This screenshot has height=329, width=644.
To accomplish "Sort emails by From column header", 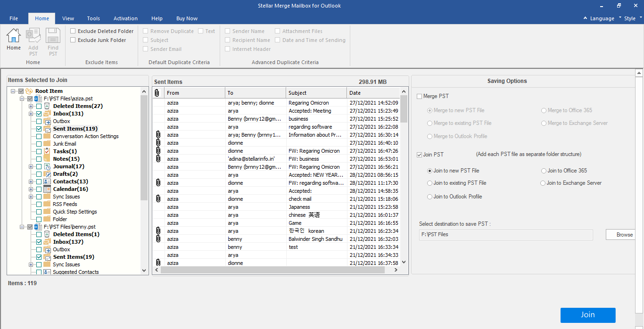I will 194,93.
